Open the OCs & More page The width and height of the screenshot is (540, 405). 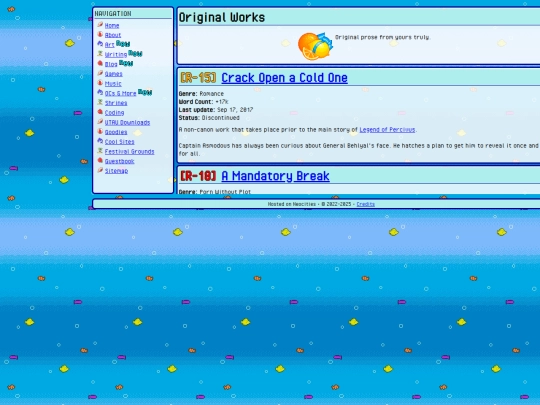(121, 93)
